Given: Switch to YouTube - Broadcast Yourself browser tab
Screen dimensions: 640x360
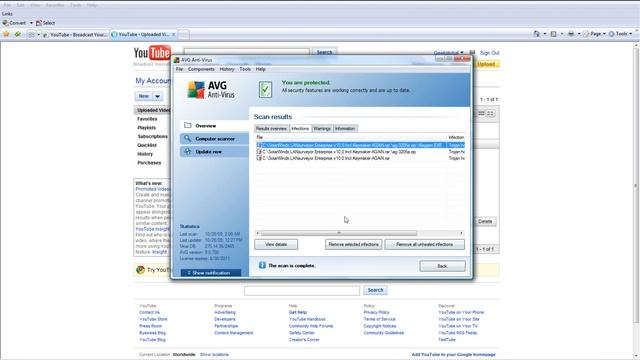Looking at the screenshot, I should (75, 35).
